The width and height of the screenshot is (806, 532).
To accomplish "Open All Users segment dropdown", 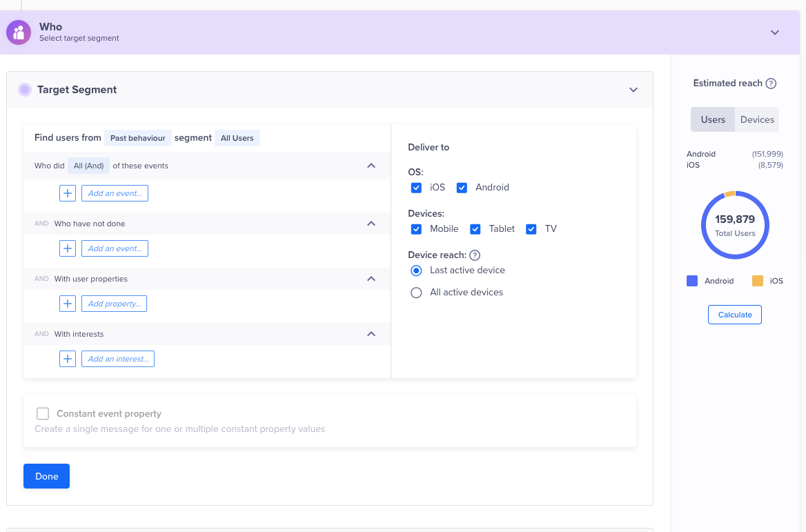I will [237, 138].
